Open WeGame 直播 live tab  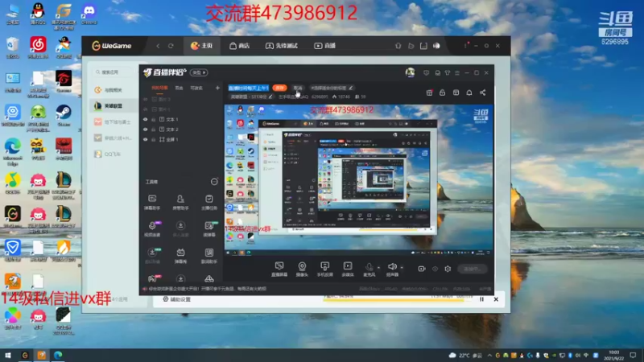point(325,46)
